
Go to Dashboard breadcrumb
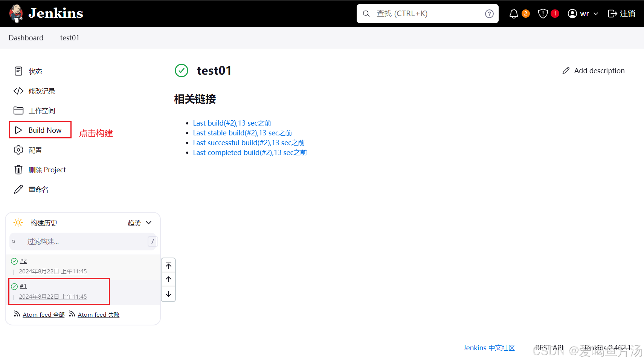[26, 38]
